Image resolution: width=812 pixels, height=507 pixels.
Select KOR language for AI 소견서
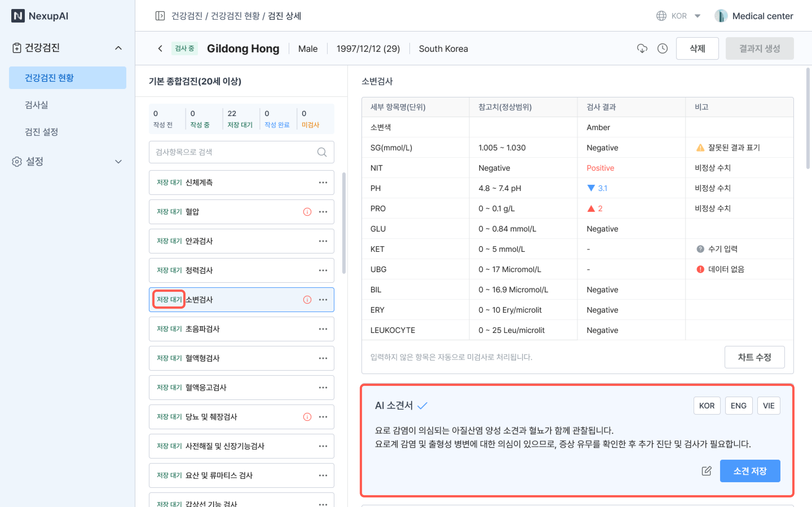coord(707,406)
